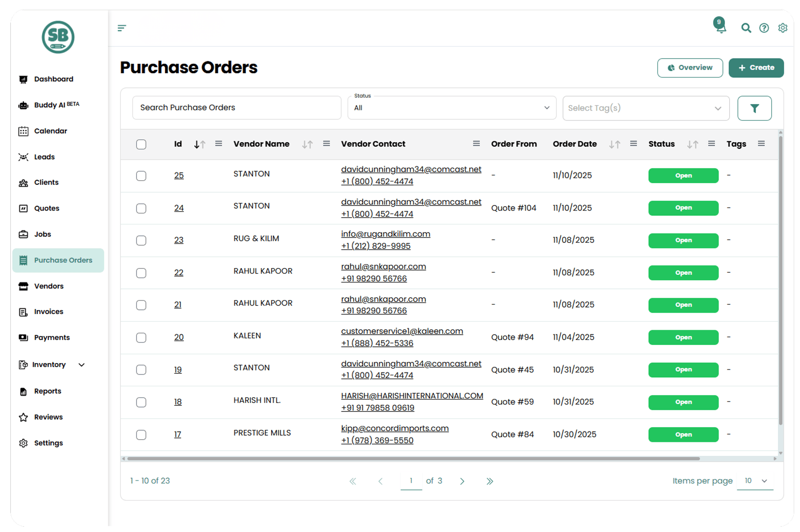800x532 pixels.
Task: Select checkbox for RUG & KILIM order 23
Action: [x=141, y=240]
